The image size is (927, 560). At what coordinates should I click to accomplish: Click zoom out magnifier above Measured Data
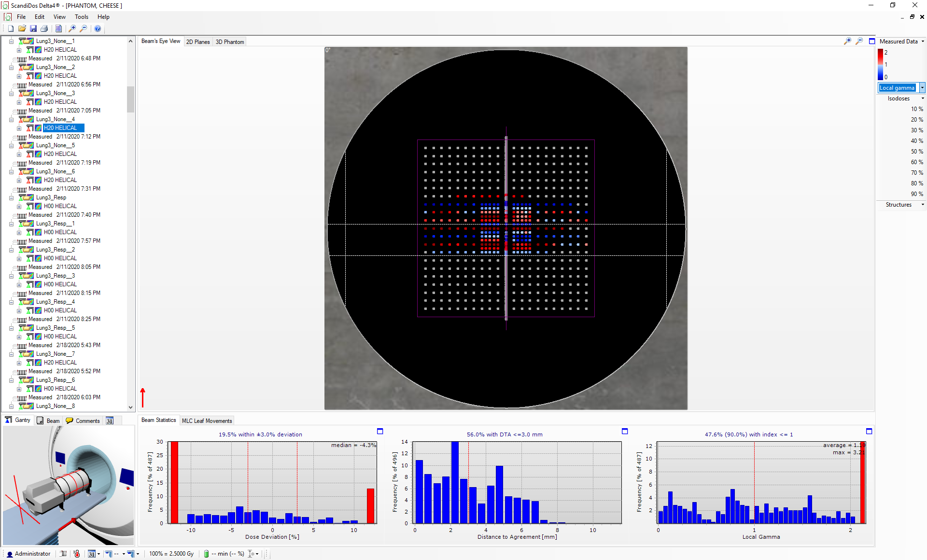(x=859, y=42)
